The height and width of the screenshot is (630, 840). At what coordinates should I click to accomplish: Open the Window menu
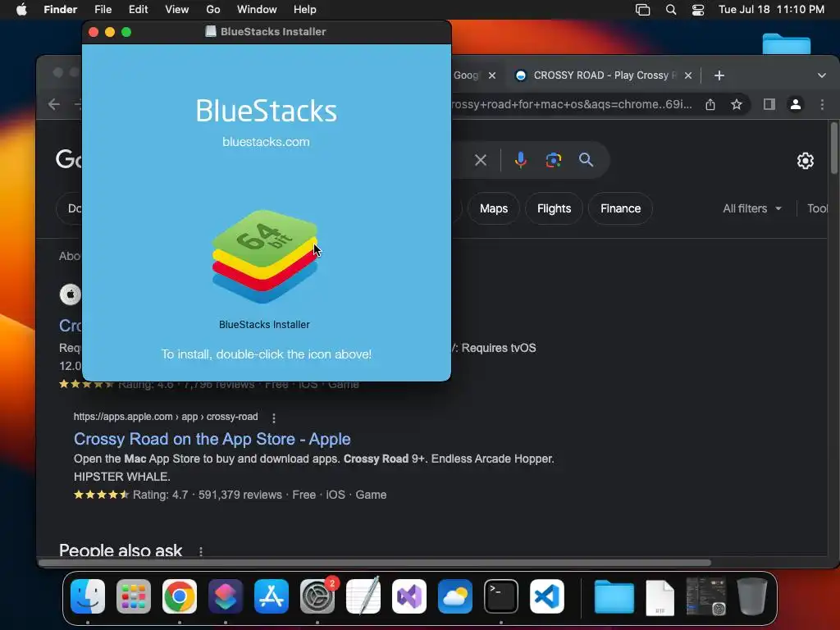coord(257,10)
